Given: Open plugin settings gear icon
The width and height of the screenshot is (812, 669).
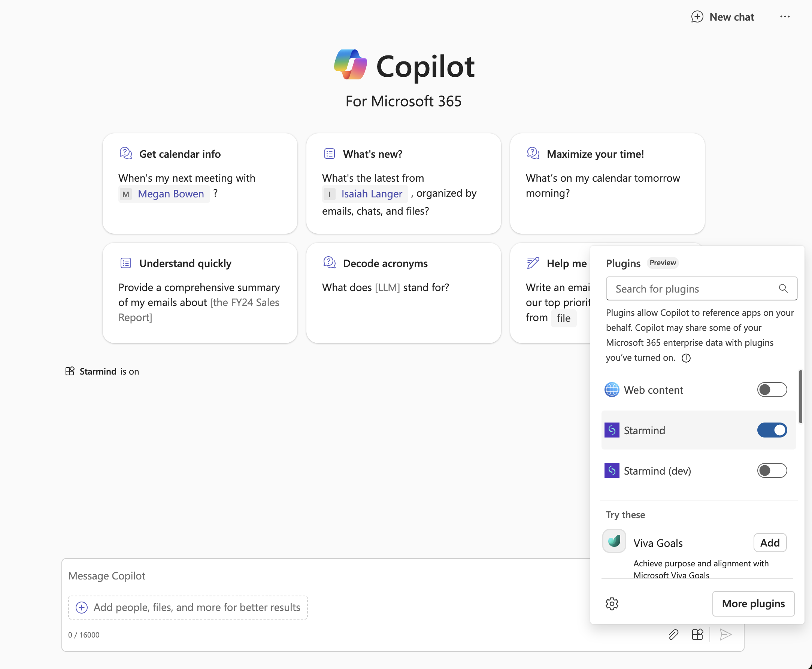Looking at the screenshot, I should click(612, 603).
